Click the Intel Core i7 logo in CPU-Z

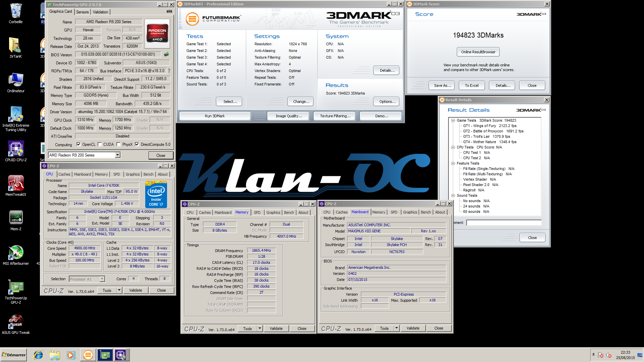pyautogui.click(x=156, y=194)
